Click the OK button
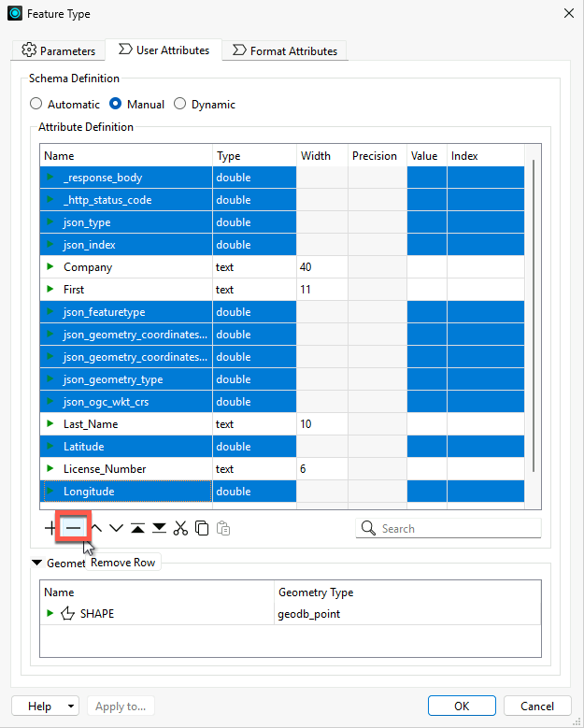The height and width of the screenshot is (728, 584). [462, 706]
